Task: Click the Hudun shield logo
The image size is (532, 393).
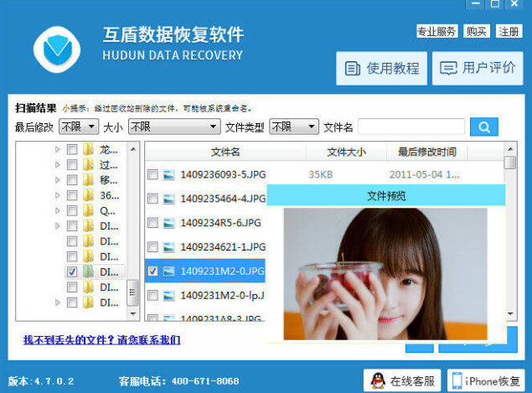Action: pos(57,44)
